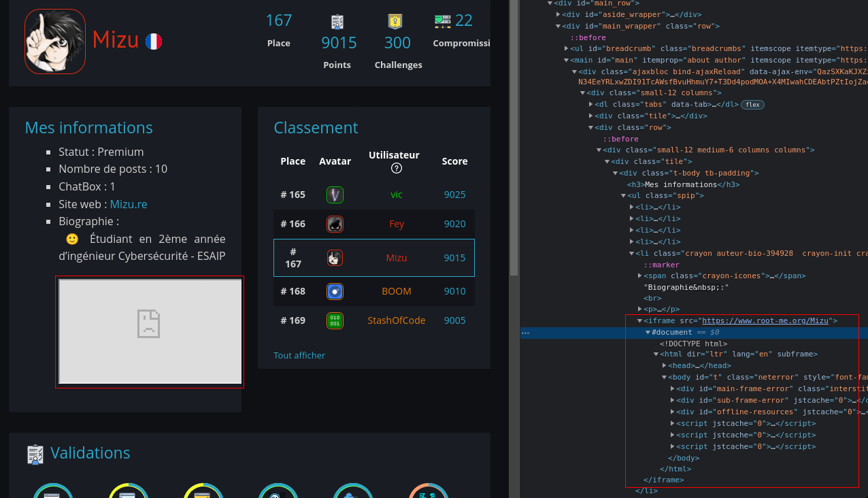The width and height of the screenshot is (868, 498).
Task: Collapse the #document node
Action: [x=648, y=332]
